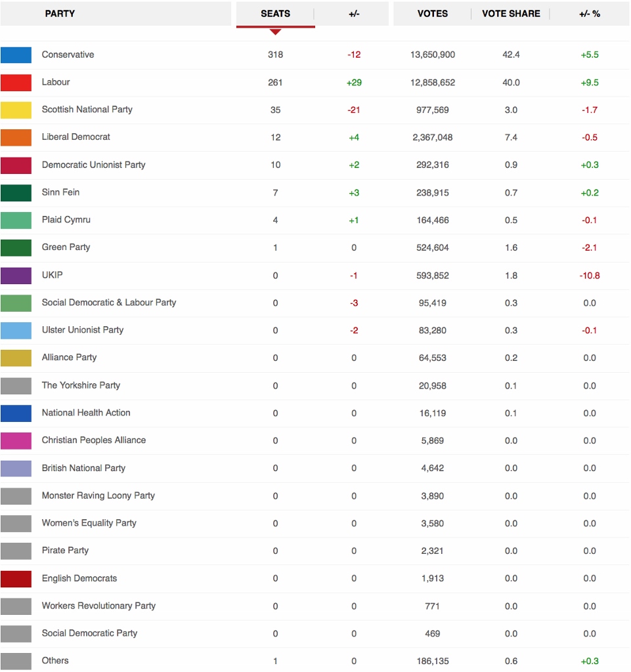Viewport: 631px width, 672px height.
Task: Click Liberal Democrat vote share 7.4
Action: [511, 137]
